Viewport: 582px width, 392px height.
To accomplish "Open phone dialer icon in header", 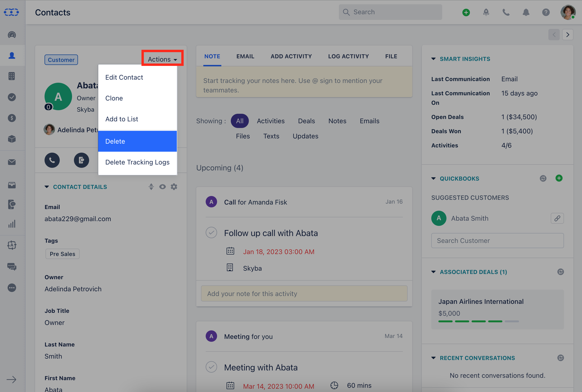I will pos(506,12).
